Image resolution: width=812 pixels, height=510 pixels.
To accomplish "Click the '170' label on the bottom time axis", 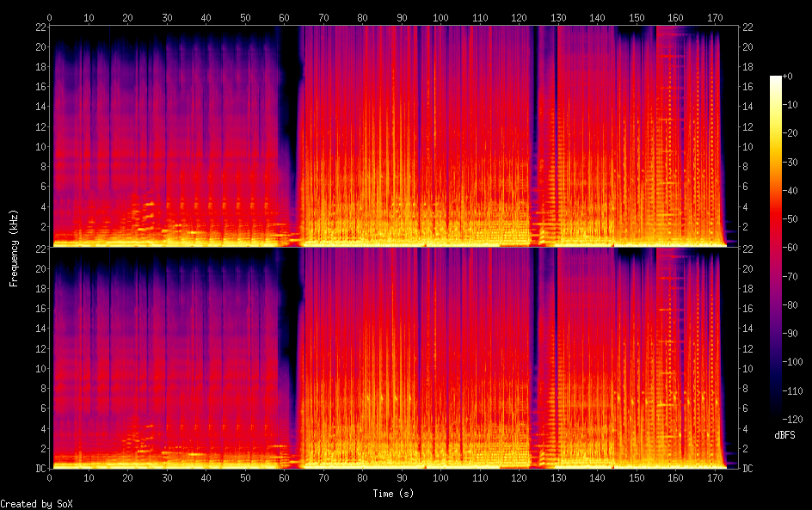I will tap(715, 478).
